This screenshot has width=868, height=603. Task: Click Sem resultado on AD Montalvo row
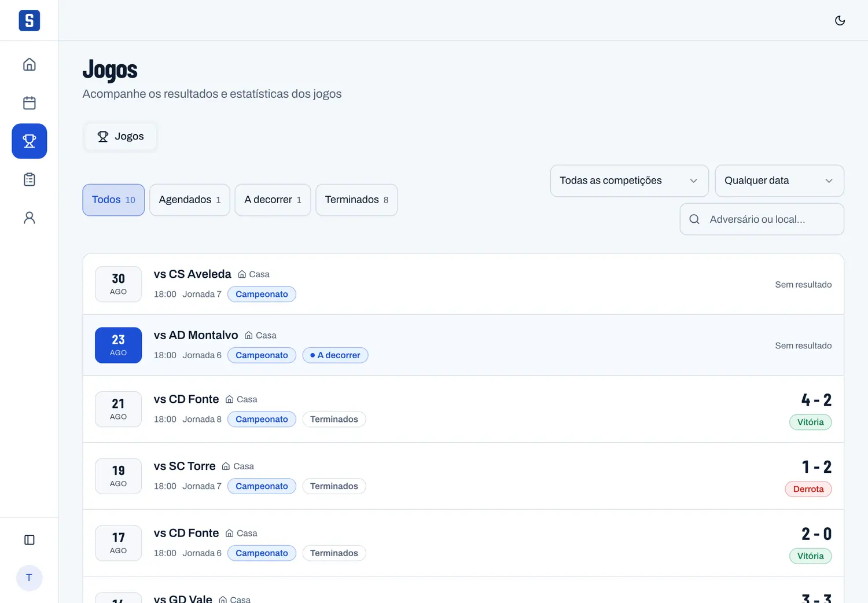tap(803, 346)
